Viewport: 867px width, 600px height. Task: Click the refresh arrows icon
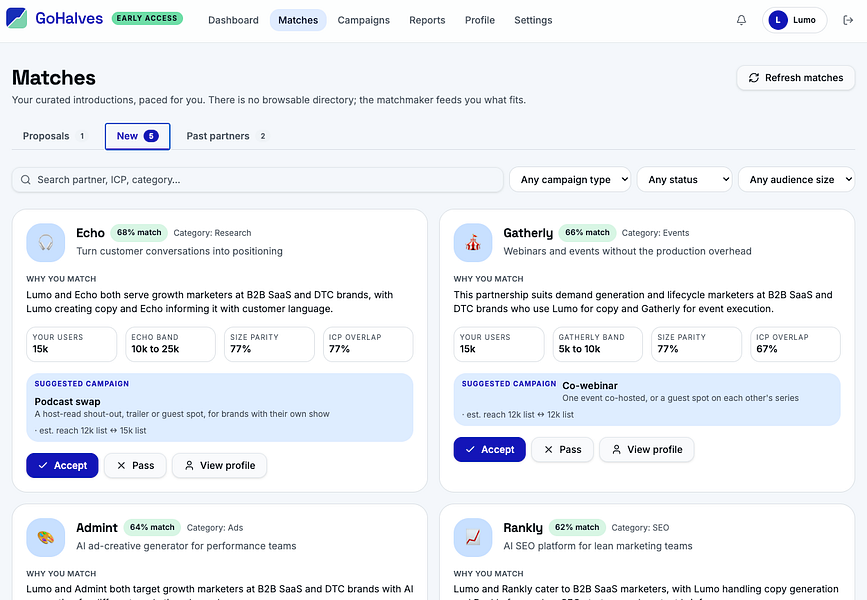[754, 78]
